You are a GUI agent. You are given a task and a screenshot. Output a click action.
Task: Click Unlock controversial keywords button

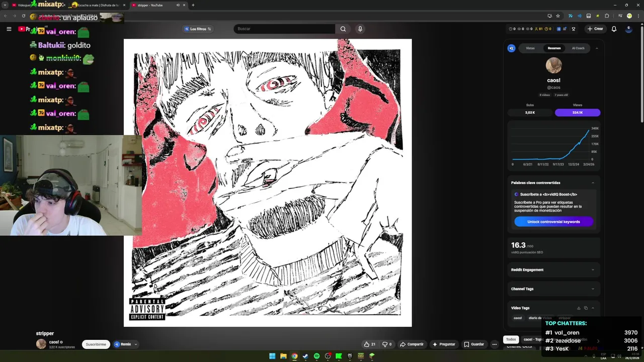(x=553, y=222)
